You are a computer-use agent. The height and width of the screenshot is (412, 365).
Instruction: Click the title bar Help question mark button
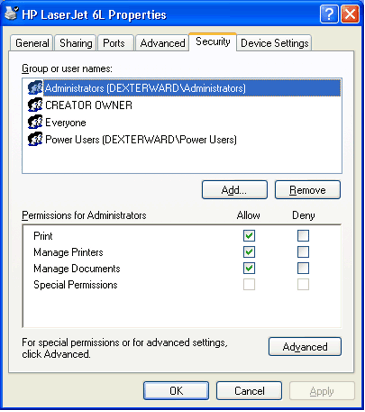(x=329, y=14)
